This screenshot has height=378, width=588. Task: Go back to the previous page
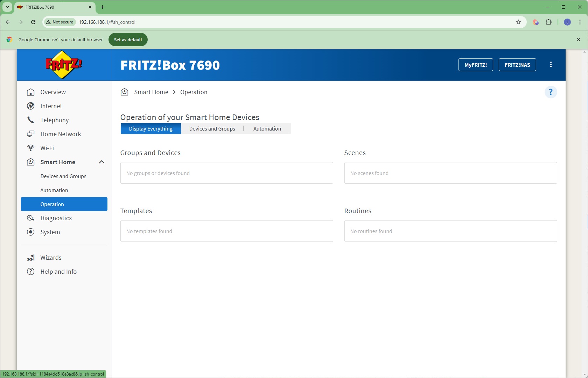click(x=8, y=22)
